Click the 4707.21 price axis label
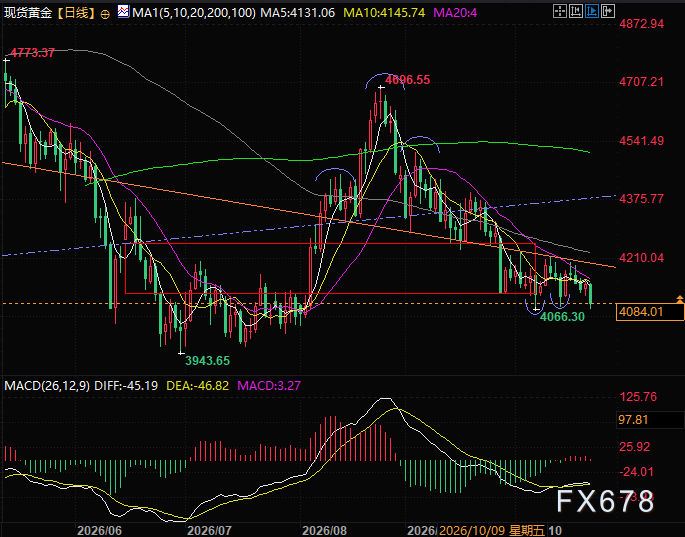This screenshot has height=537, width=685. pyautogui.click(x=641, y=82)
